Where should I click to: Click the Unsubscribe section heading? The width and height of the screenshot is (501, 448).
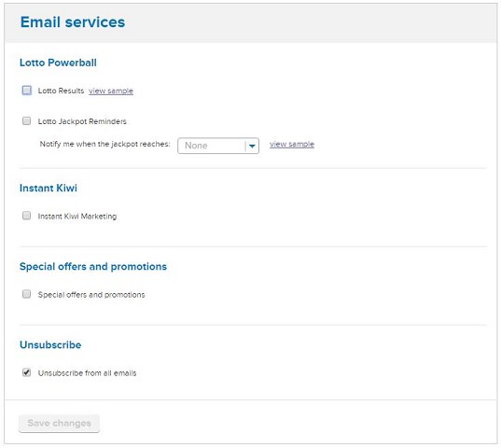50,344
